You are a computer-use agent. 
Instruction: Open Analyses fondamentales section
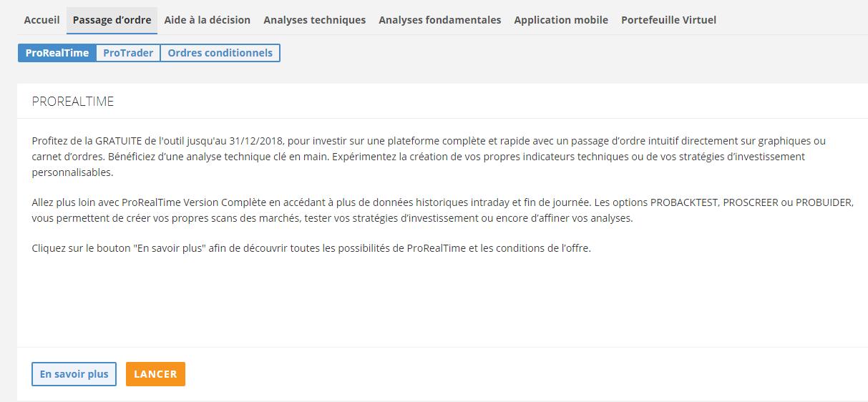(x=439, y=20)
